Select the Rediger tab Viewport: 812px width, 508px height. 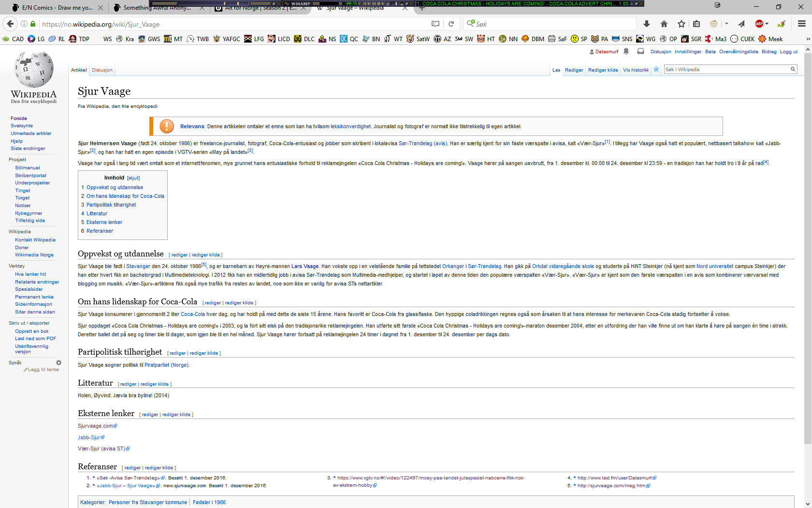[x=574, y=70]
